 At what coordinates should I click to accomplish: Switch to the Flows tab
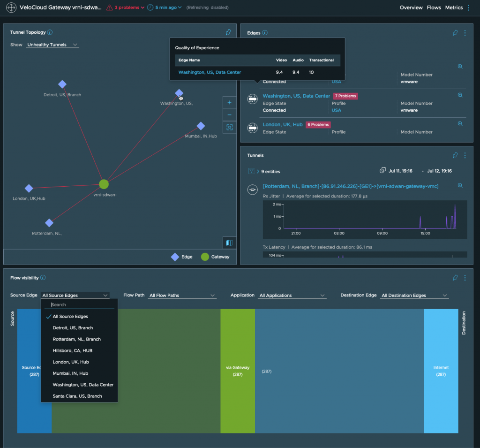pos(434,8)
